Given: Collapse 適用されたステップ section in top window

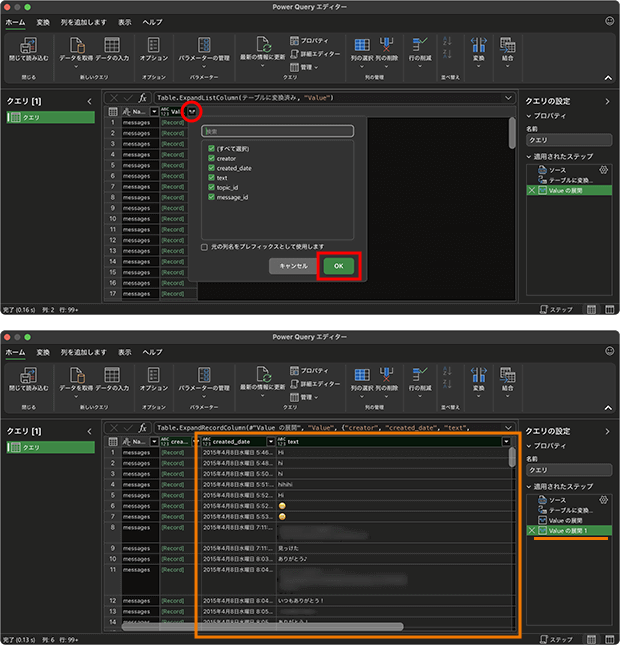Looking at the screenshot, I should point(529,157).
